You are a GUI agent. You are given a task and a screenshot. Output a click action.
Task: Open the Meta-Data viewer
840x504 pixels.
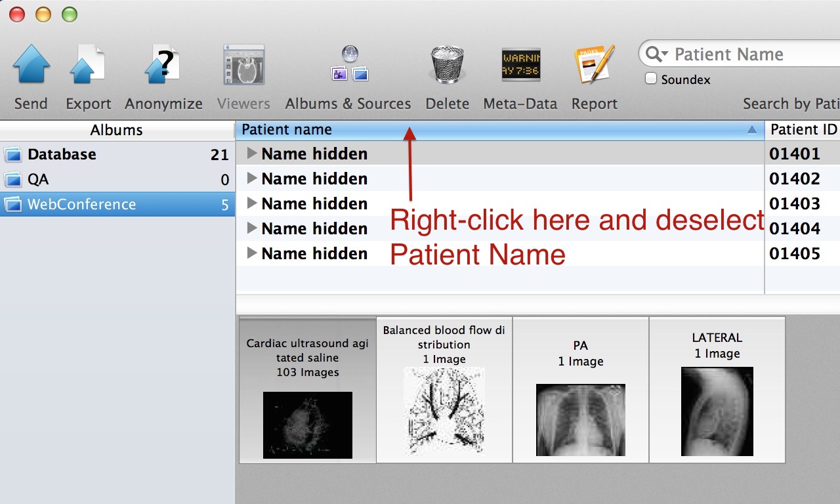click(520, 64)
